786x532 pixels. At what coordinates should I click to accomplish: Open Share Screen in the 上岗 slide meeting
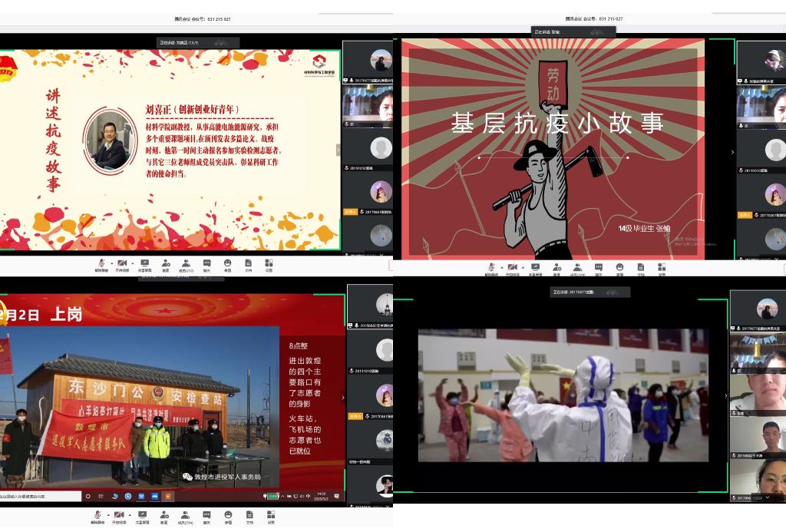pyautogui.click(x=142, y=517)
